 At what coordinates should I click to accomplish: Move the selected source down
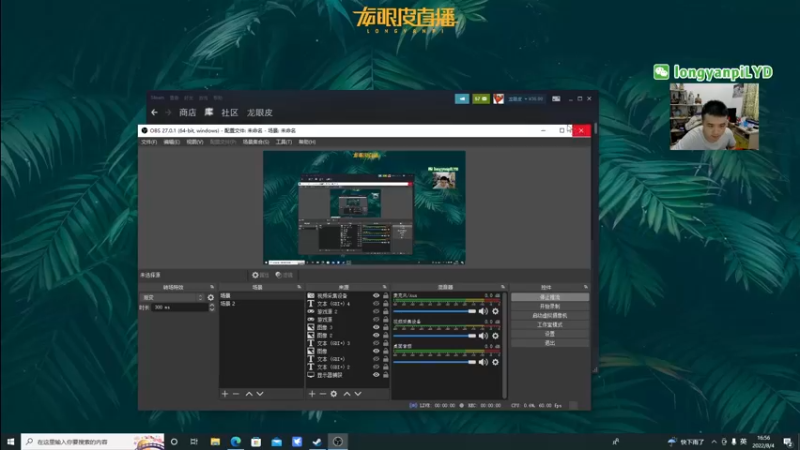point(358,394)
